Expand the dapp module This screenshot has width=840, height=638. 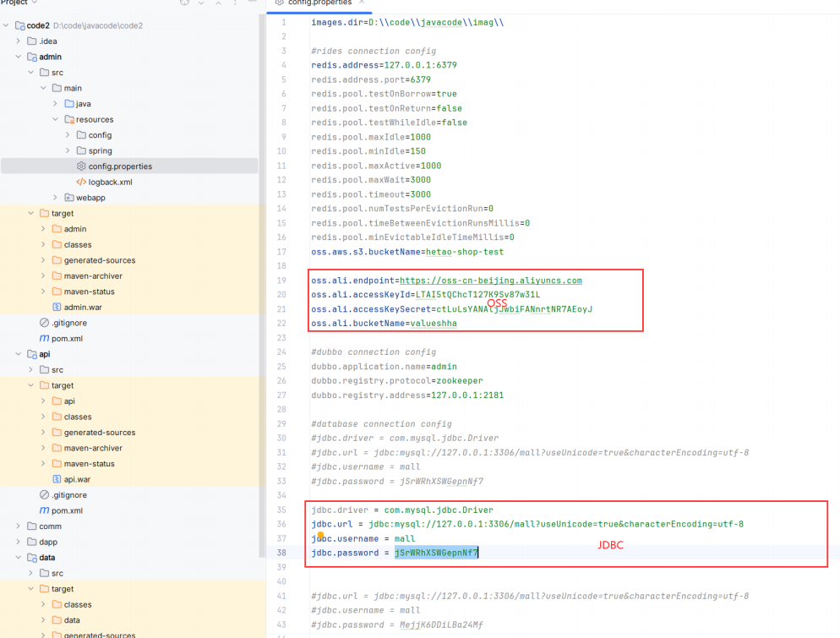pyautogui.click(x=19, y=542)
